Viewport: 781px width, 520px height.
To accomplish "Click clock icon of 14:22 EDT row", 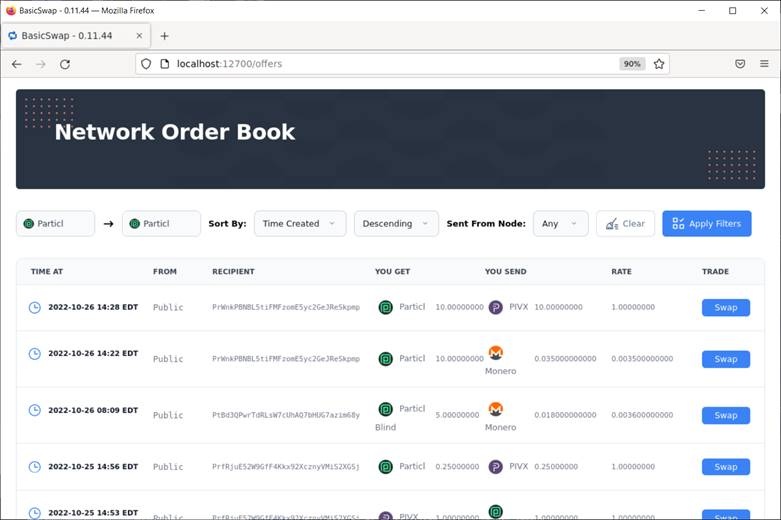I will (x=34, y=354).
